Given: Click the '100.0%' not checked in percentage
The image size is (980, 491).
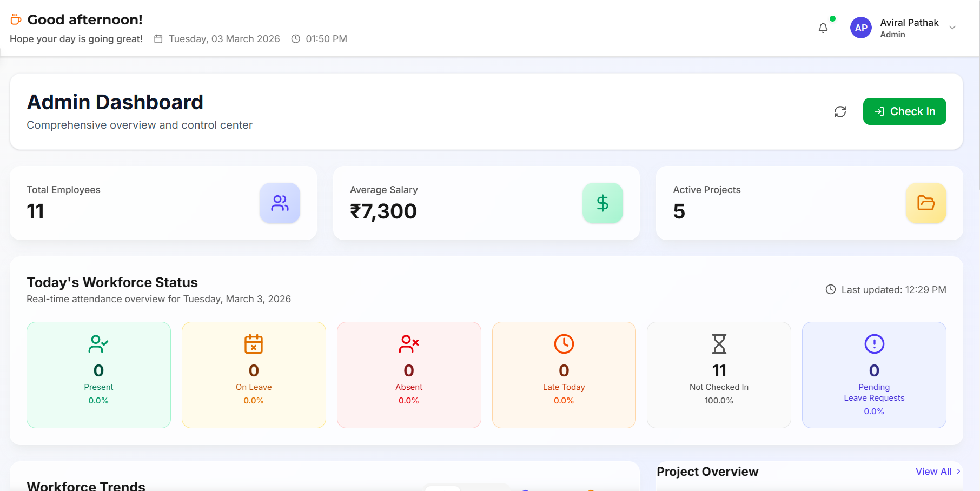Looking at the screenshot, I should (719, 401).
